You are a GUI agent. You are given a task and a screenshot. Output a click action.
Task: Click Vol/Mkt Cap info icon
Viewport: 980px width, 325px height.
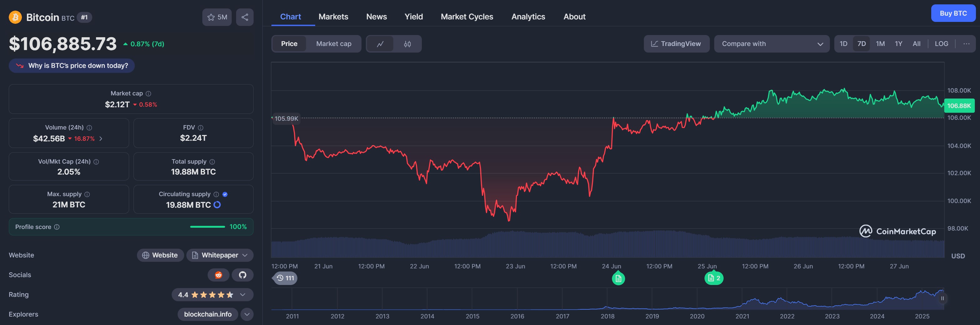click(96, 162)
